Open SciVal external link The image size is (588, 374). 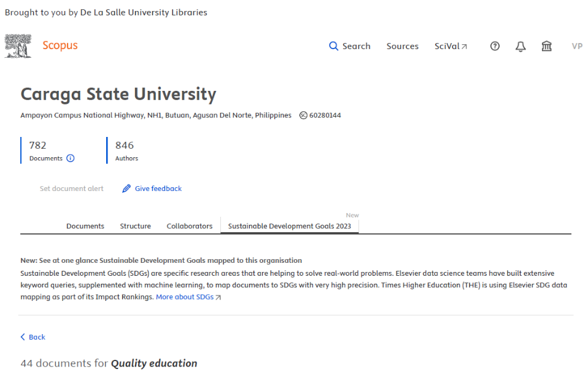pos(451,46)
